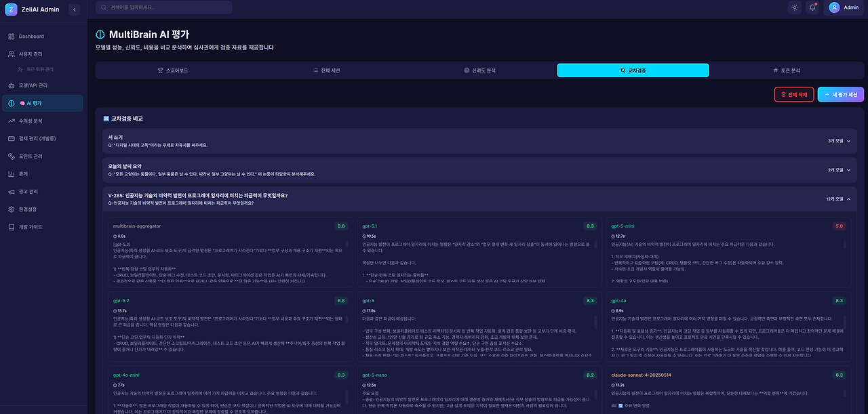Open the gpt-5-mini result card

728,251
